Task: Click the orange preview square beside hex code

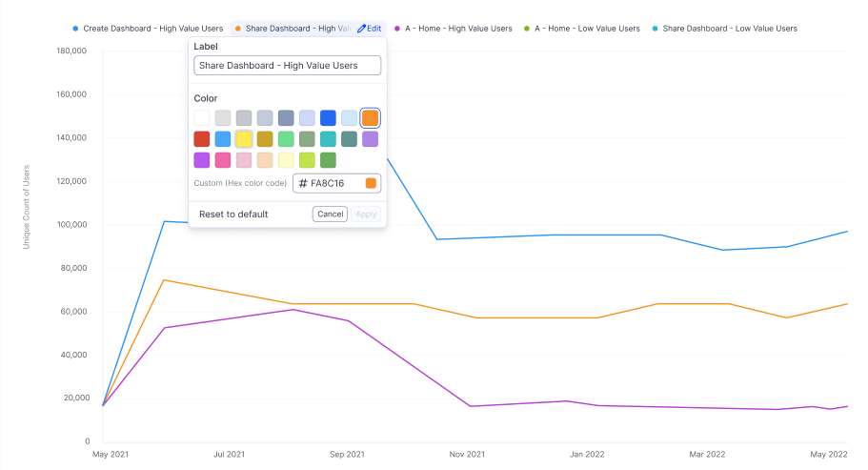Action: pyautogui.click(x=371, y=183)
